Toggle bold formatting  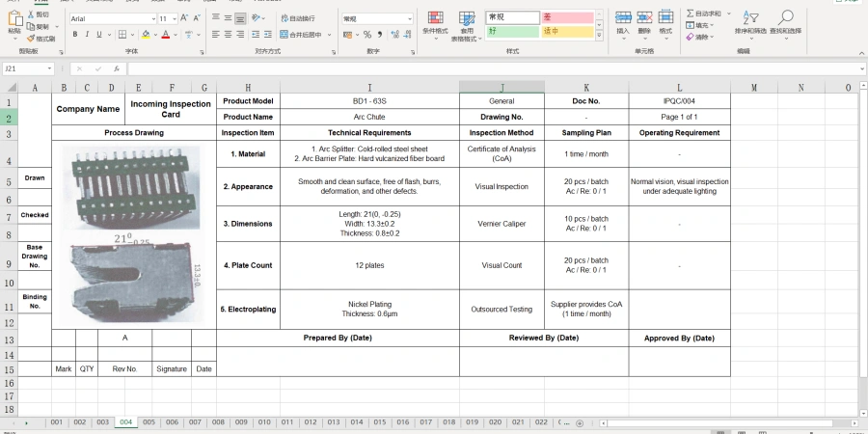pos(74,35)
